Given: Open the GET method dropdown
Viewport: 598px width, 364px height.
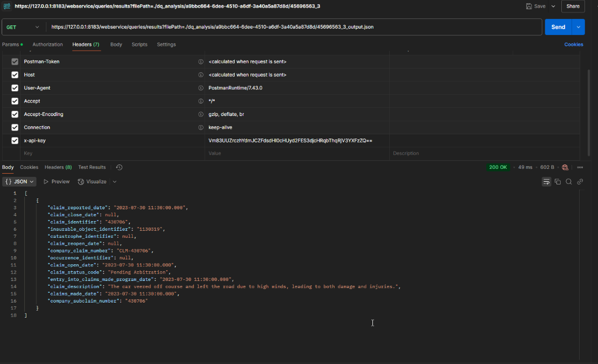Looking at the screenshot, I should tap(23, 27).
